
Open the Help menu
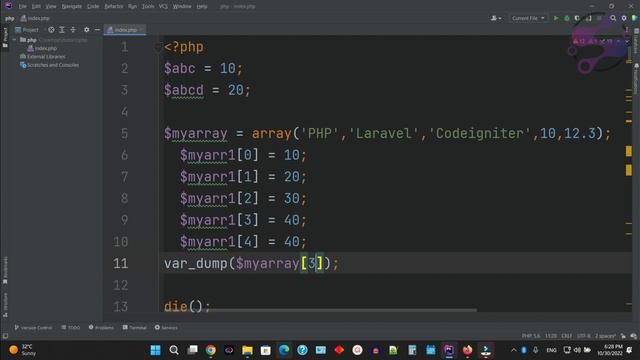pyautogui.click(x=202, y=7)
